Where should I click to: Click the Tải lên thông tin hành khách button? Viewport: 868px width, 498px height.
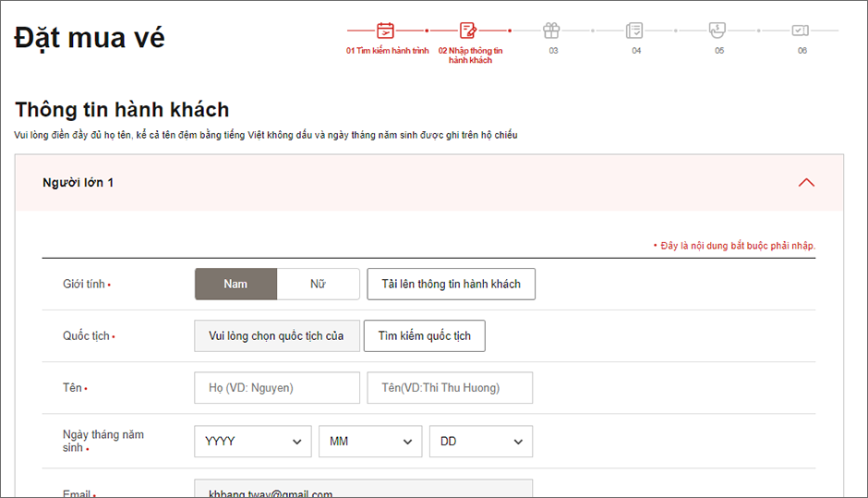[x=451, y=285]
